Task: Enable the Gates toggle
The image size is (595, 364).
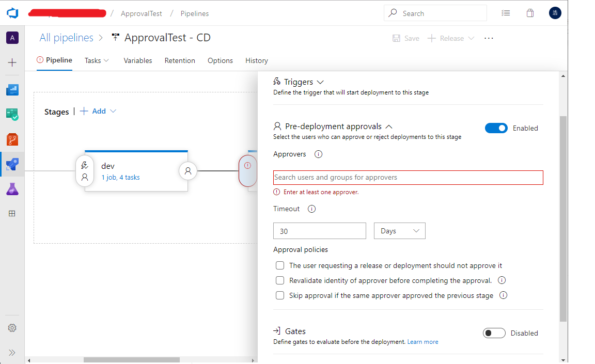Action: 494,333
